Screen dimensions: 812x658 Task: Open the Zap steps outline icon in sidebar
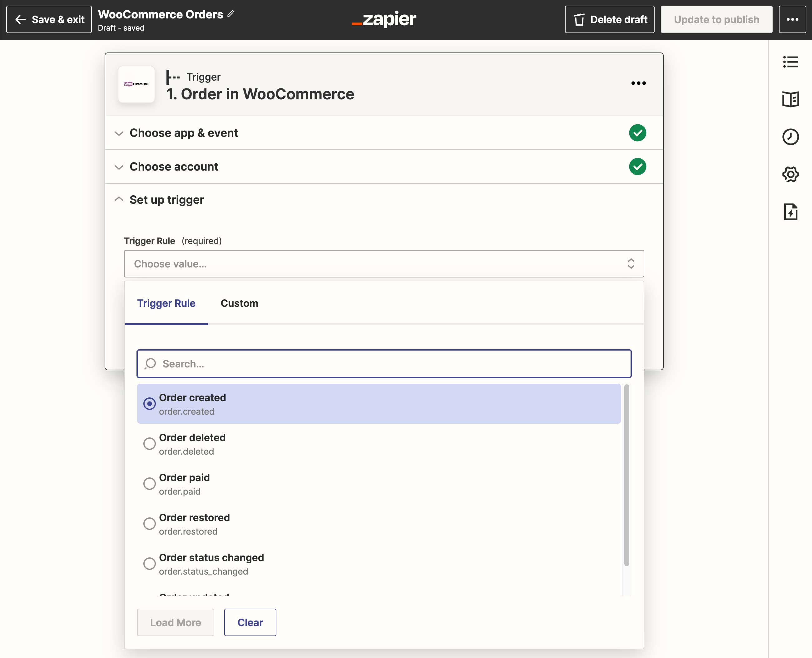(x=791, y=62)
